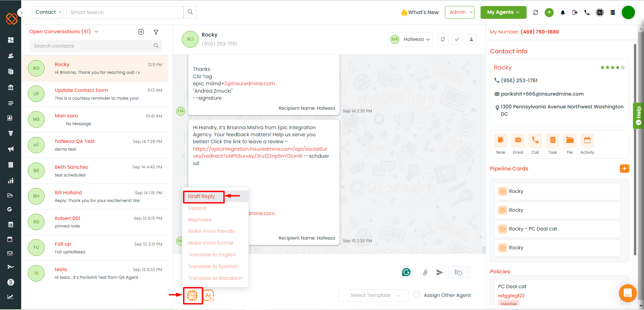Click the send message arrow icon
The width and height of the screenshot is (644, 310).
(x=440, y=272)
